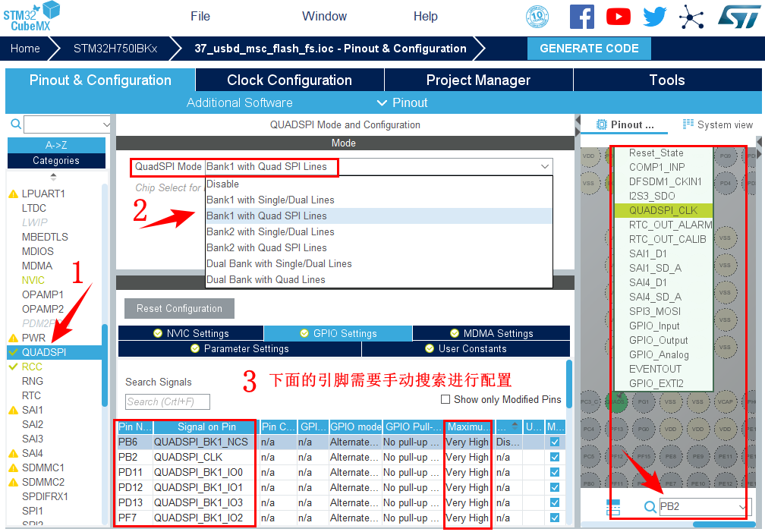The image size is (765, 532).
Task: Open the ST Facebook page icon
Action: click(582, 16)
